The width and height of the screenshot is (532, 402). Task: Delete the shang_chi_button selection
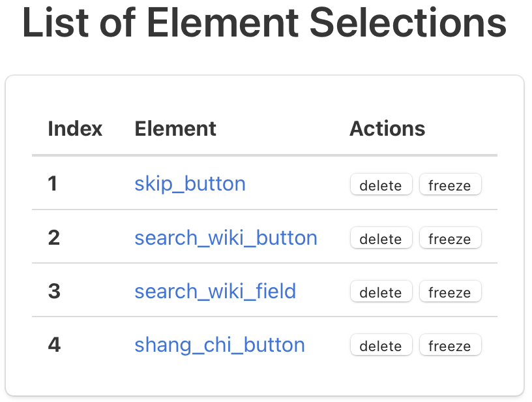(381, 345)
